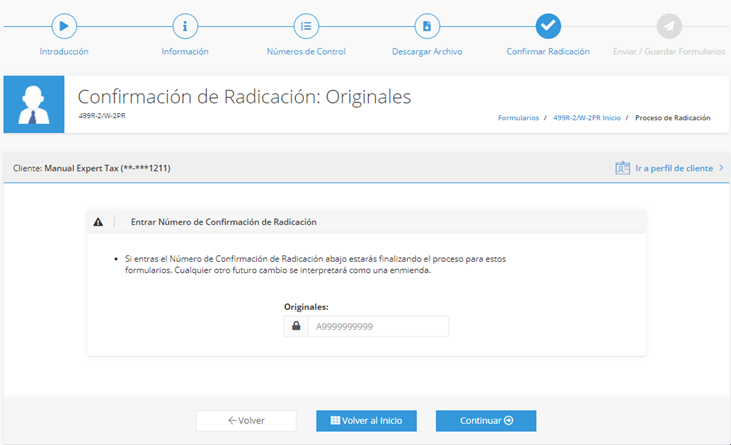Screen dimensions: 731x445
Task: Click the lock icon beside the Originales field
Action: point(296,326)
